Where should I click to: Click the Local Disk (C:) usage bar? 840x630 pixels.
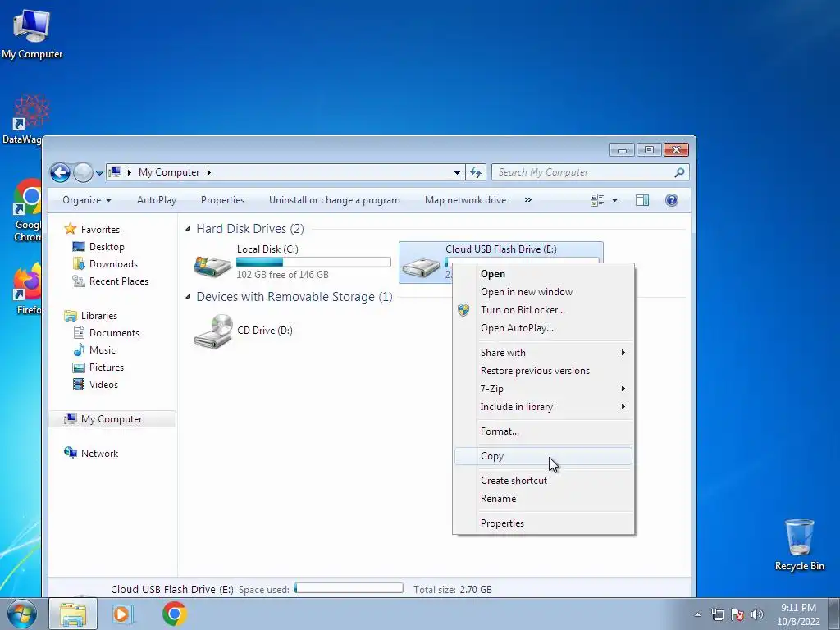pos(313,262)
